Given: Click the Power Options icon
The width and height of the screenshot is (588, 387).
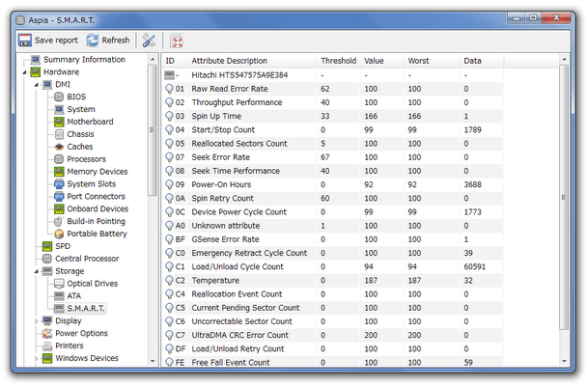Looking at the screenshot, I should [x=47, y=333].
